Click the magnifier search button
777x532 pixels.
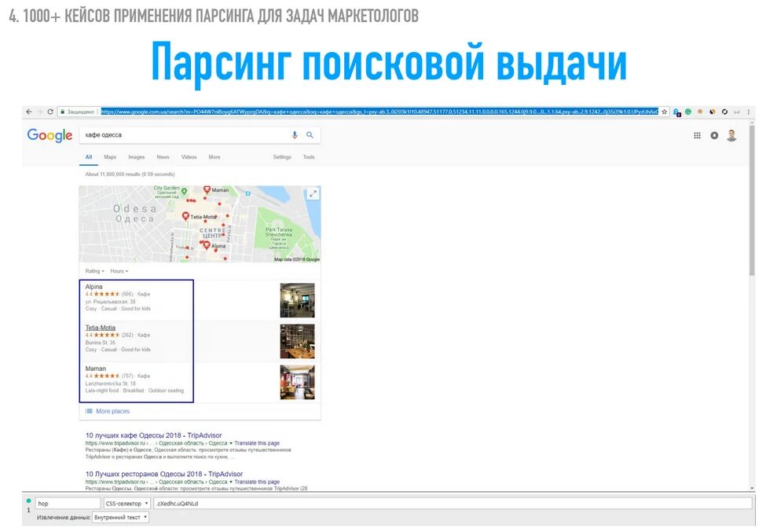(x=310, y=135)
